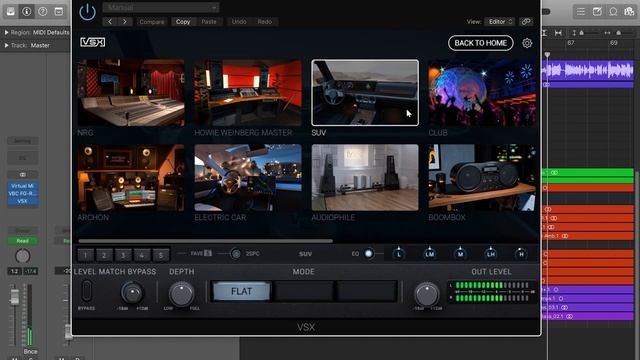640x360 pixels.
Task: Open the Logic inspector info icon
Action: click(x=27, y=11)
